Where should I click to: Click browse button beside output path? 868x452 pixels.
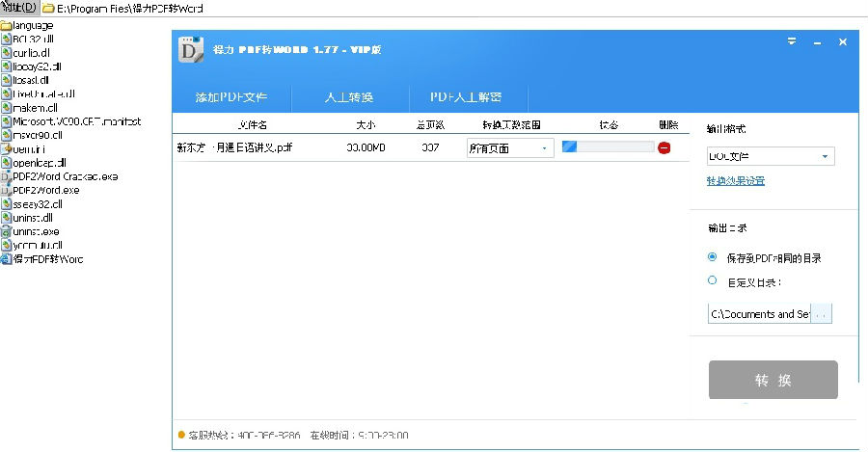pyautogui.click(x=821, y=313)
